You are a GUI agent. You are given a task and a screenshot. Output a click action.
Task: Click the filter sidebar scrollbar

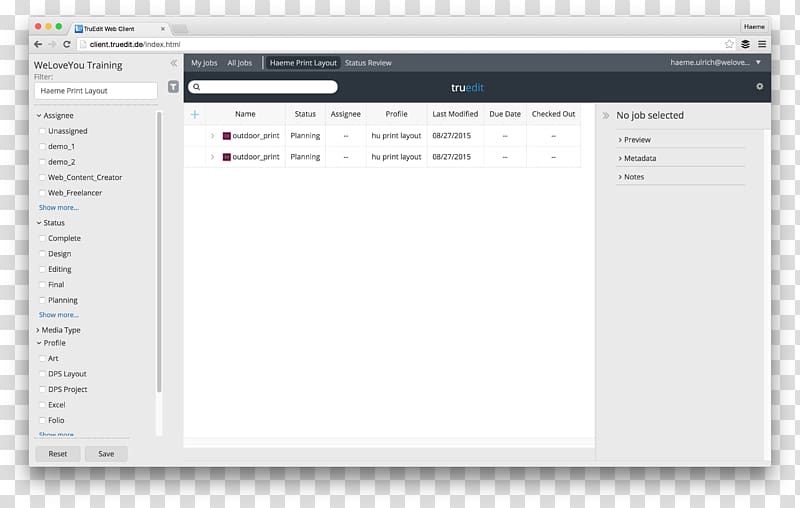(159, 252)
